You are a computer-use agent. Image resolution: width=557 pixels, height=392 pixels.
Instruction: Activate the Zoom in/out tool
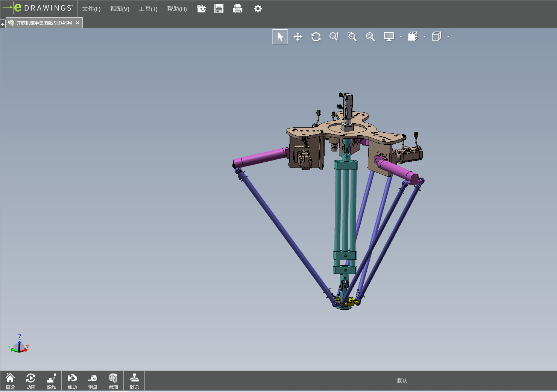pyautogui.click(x=334, y=36)
